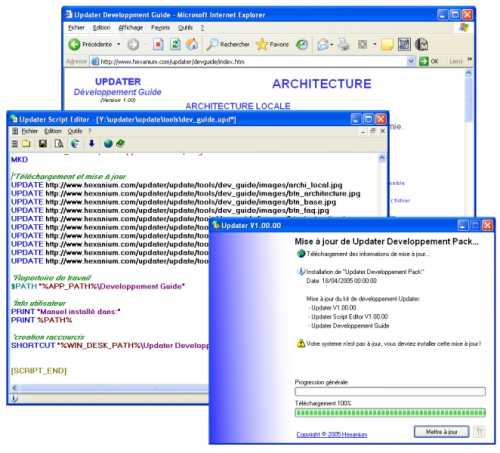The image size is (500, 453).
Task: Click the green Téléchargement 100% progress bar
Action: click(390, 413)
